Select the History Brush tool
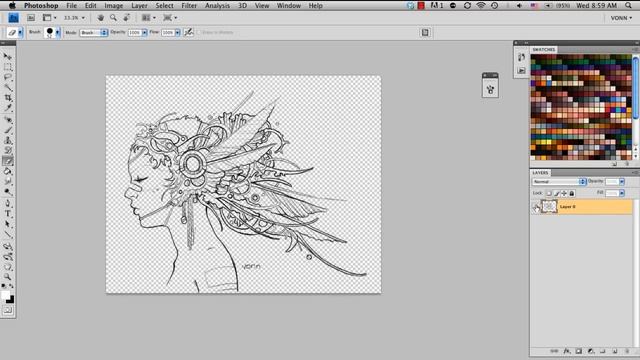The width and height of the screenshot is (640, 360). [x=7, y=151]
